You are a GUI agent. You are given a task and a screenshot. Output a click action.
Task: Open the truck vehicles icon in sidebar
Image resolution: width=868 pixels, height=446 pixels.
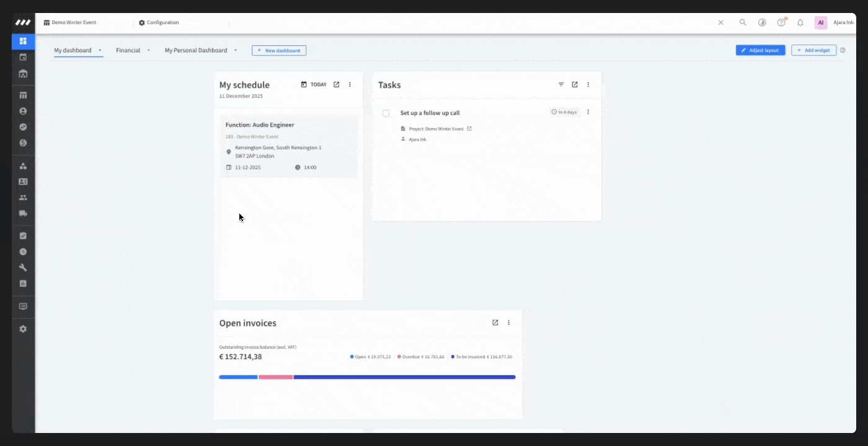[23, 213]
